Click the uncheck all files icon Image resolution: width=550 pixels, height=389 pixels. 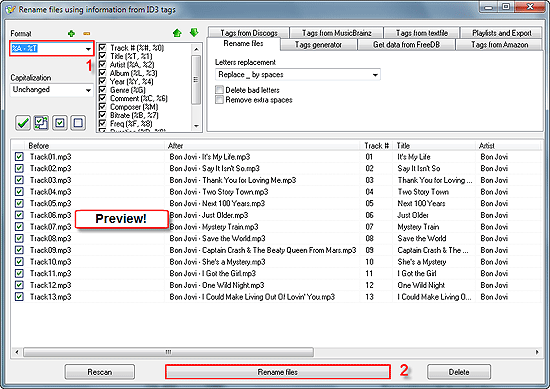coord(78,123)
